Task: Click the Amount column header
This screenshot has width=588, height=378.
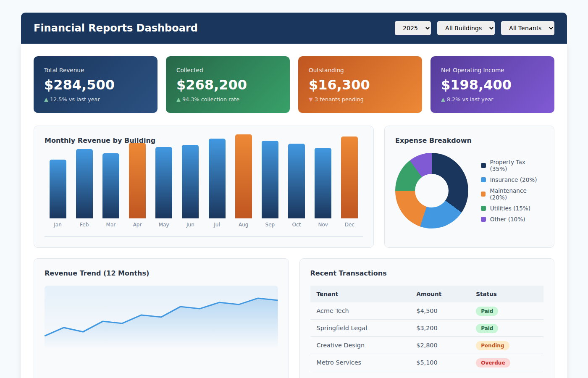Action: pyautogui.click(x=429, y=294)
